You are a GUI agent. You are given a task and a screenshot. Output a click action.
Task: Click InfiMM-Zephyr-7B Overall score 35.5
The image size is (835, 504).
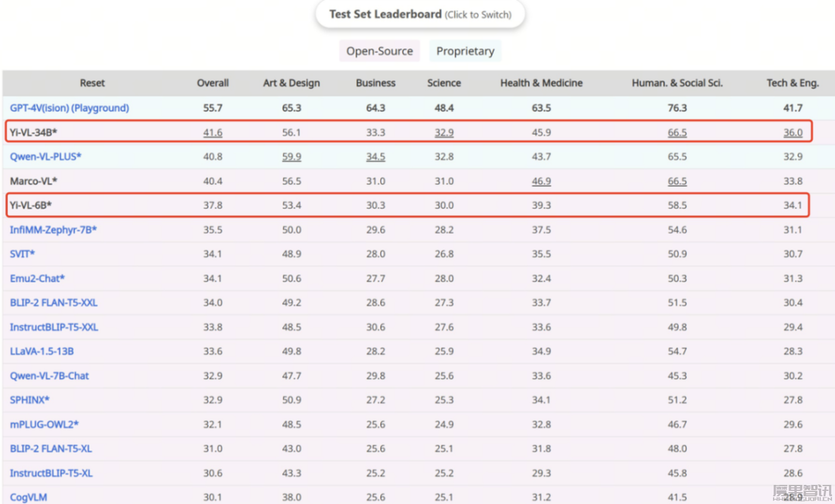tap(213, 230)
